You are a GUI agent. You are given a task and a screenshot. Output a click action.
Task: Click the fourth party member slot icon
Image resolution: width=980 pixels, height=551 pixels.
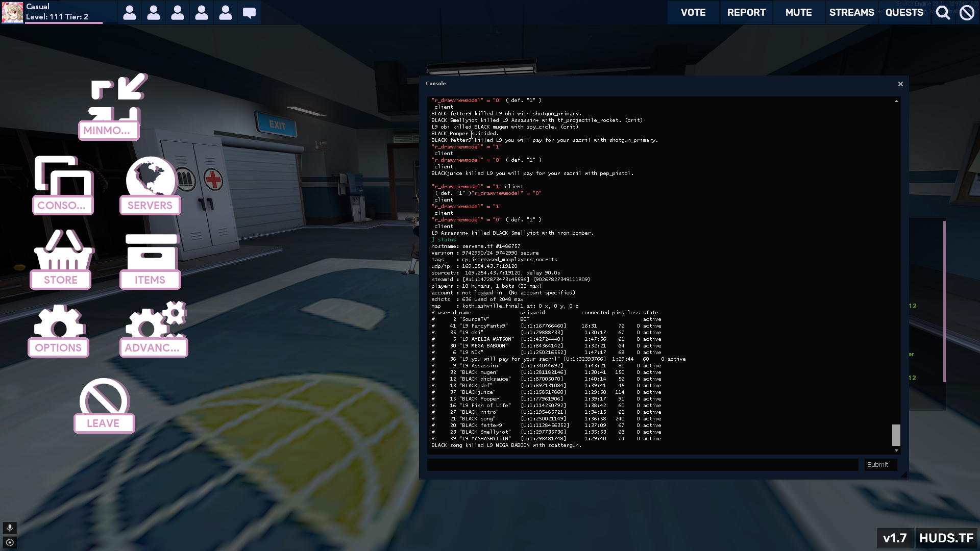pyautogui.click(x=202, y=13)
